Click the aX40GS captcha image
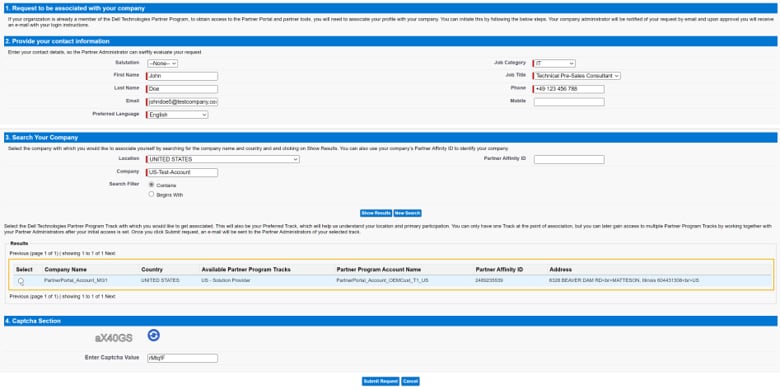This screenshot has height=390, width=780. click(x=114, y=338)
